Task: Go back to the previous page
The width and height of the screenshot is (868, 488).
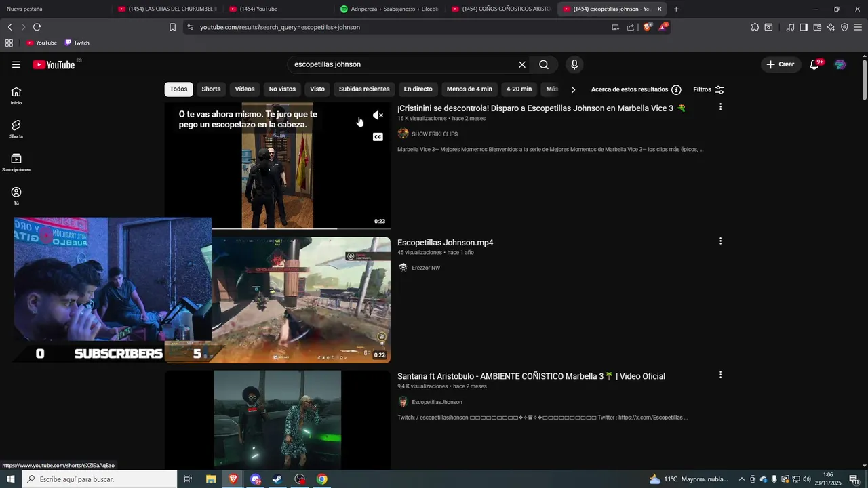Action: click(x=9, y=27)
